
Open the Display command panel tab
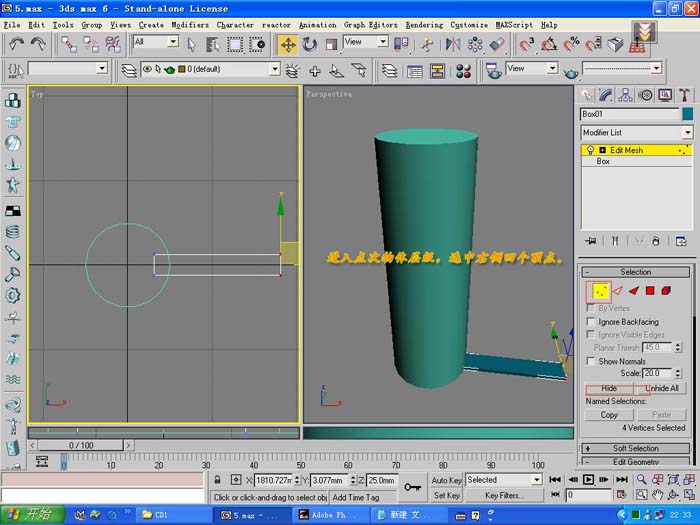click(x=665, y=95)
